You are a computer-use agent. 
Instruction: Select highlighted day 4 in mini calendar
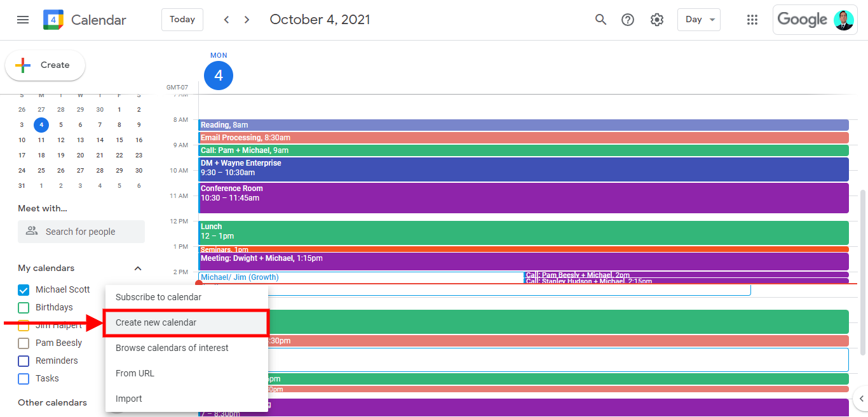pos(41,125)
